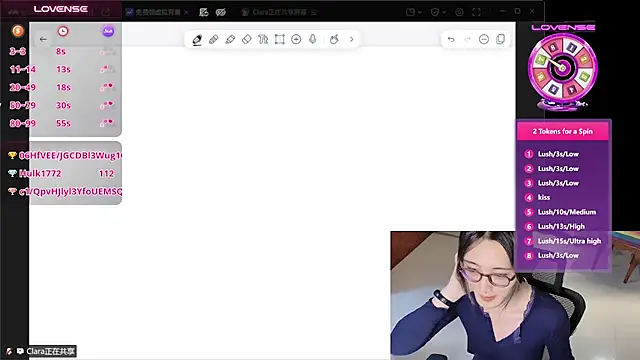
Task: Select the eraser tool
Action: 247,39
